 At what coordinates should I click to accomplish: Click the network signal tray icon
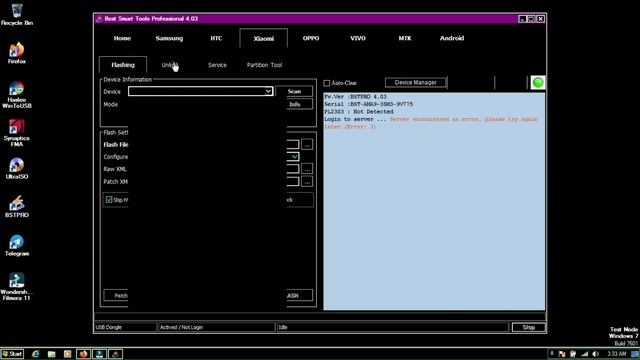tap(584, 354)
